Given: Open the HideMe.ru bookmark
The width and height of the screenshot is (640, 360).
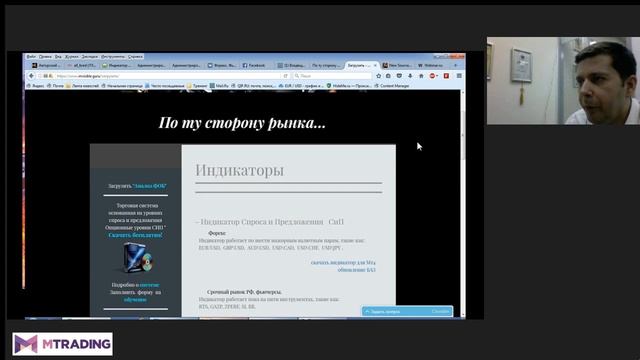Looking at the screenshot, I should [349, 86].
